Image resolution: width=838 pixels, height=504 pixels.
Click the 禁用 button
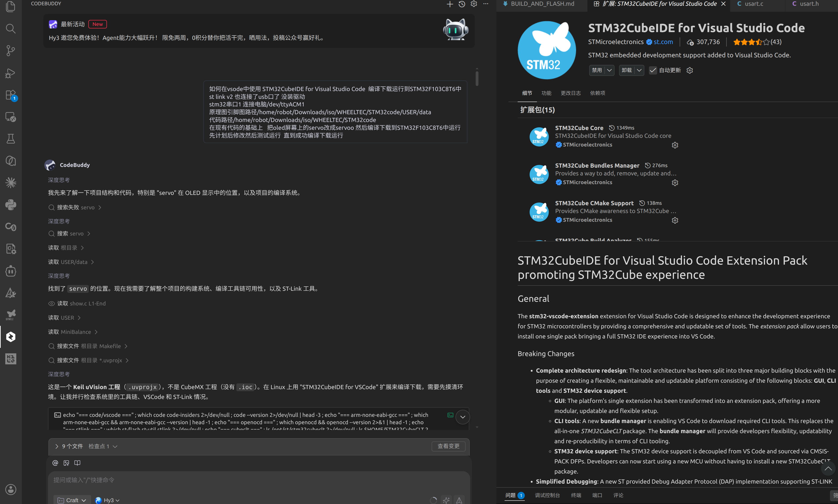597,70
